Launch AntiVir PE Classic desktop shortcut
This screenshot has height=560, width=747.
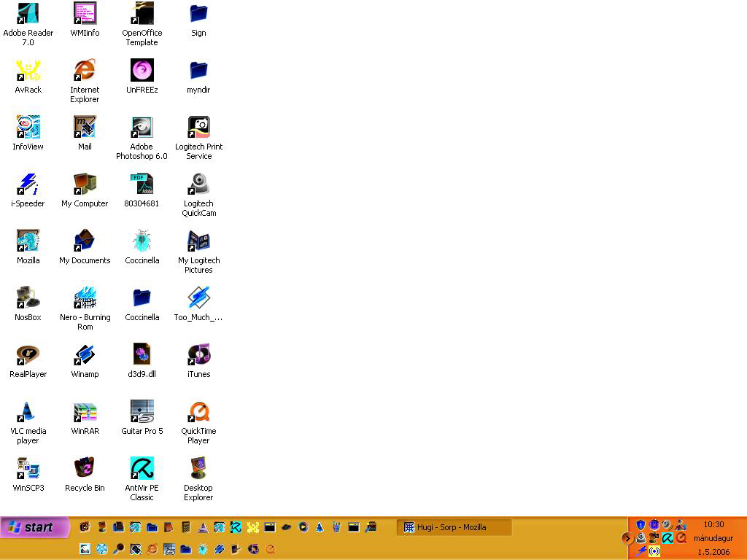tap(142, 479)
